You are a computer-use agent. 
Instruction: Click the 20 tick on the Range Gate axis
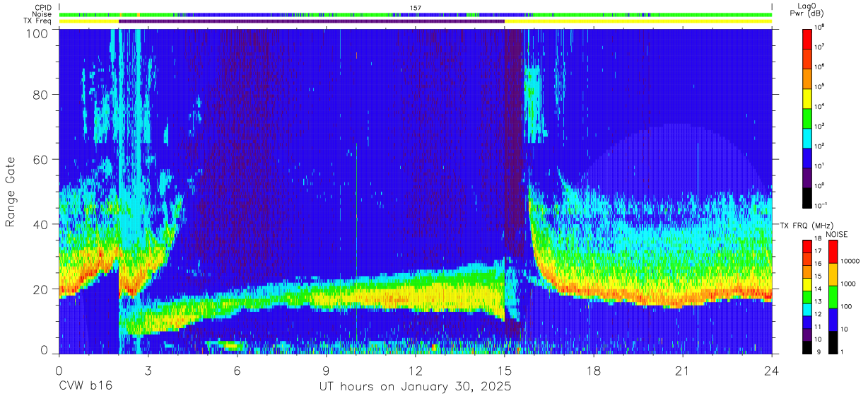41,289
